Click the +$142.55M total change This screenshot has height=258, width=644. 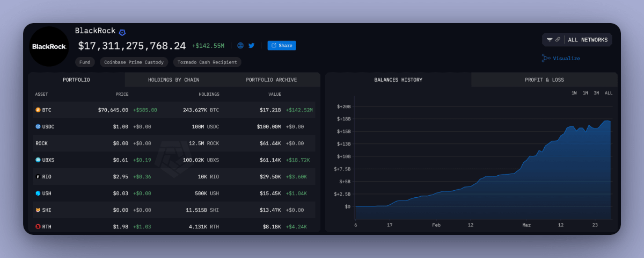pos(208,46)
